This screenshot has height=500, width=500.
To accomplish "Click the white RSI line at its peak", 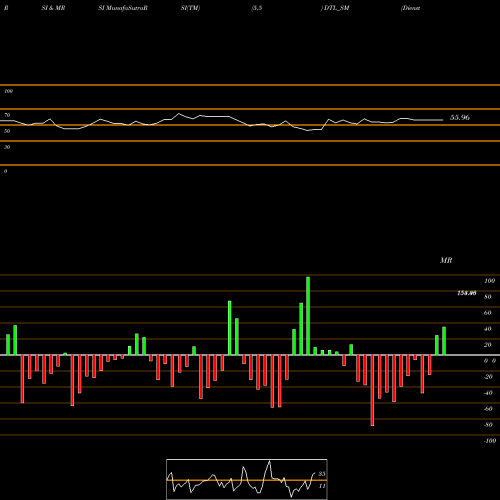I will [x=179, y=114].
